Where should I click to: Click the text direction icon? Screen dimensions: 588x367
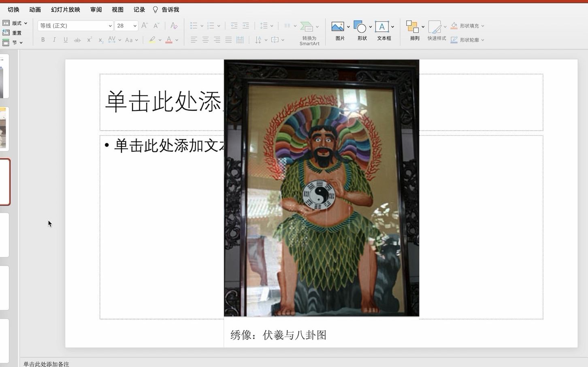pyautogui.click(x=258, y=40)
